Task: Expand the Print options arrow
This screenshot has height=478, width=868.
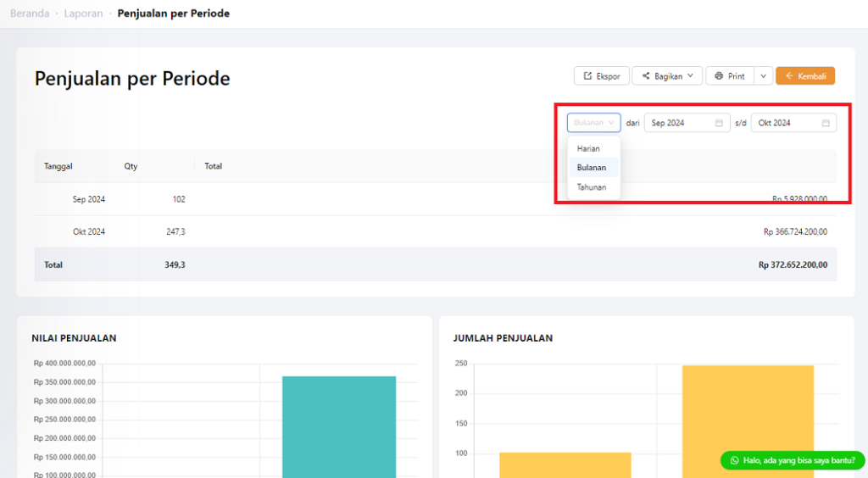Action: 763,75
